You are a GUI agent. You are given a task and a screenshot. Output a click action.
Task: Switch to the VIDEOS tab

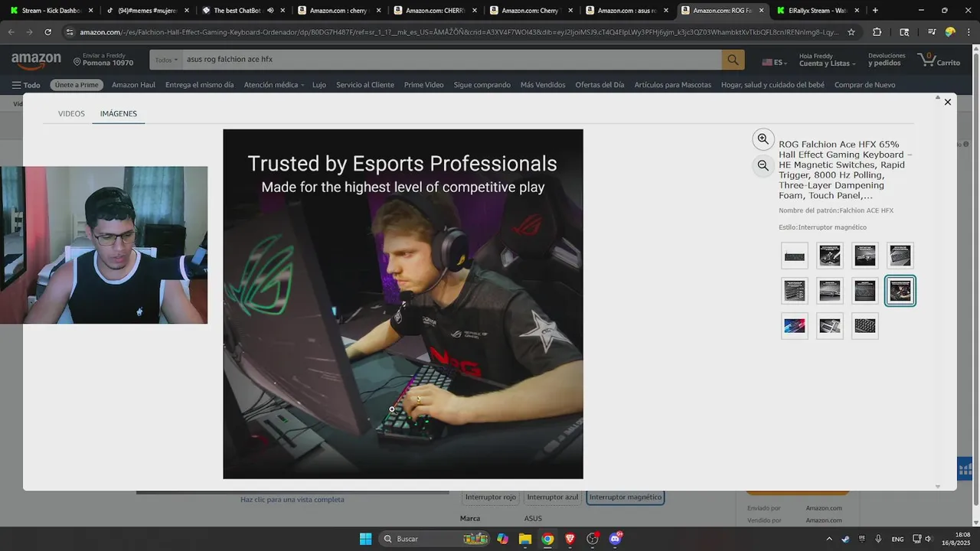click(x=71, y=113)
